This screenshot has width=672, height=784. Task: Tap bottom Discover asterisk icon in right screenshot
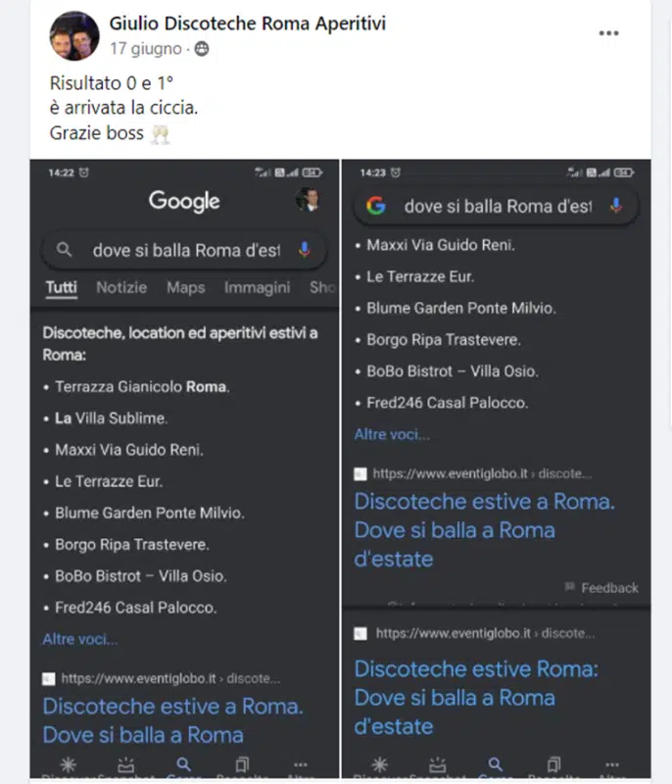pos(380,764)
